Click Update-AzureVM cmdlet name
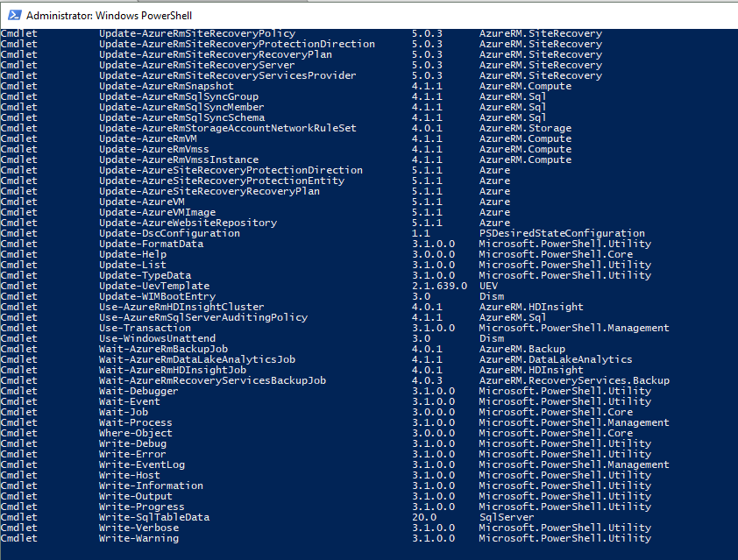Viewport: 738px width, 560px height. pyautogui.click(x=142, y=202)
